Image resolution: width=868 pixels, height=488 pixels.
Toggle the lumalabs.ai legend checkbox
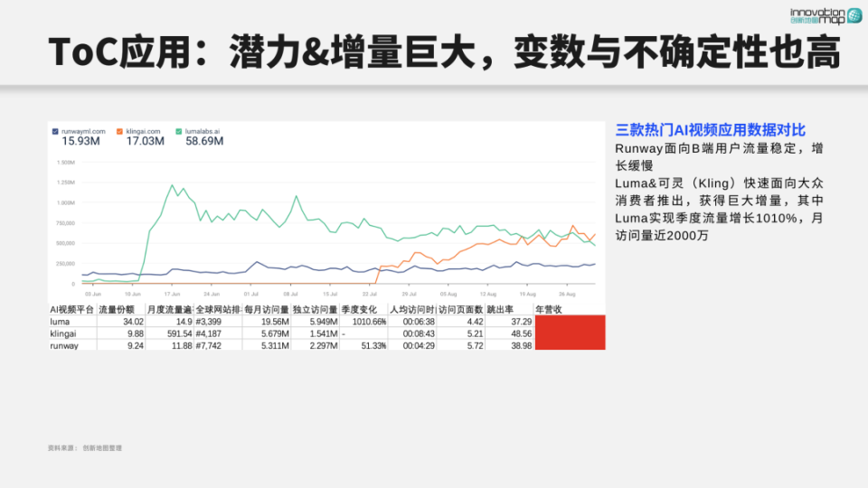tap(179, 132)
